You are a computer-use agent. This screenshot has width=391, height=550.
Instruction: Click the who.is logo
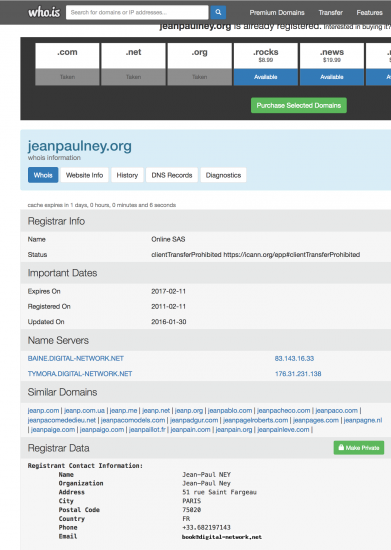(x=44, y=13)
